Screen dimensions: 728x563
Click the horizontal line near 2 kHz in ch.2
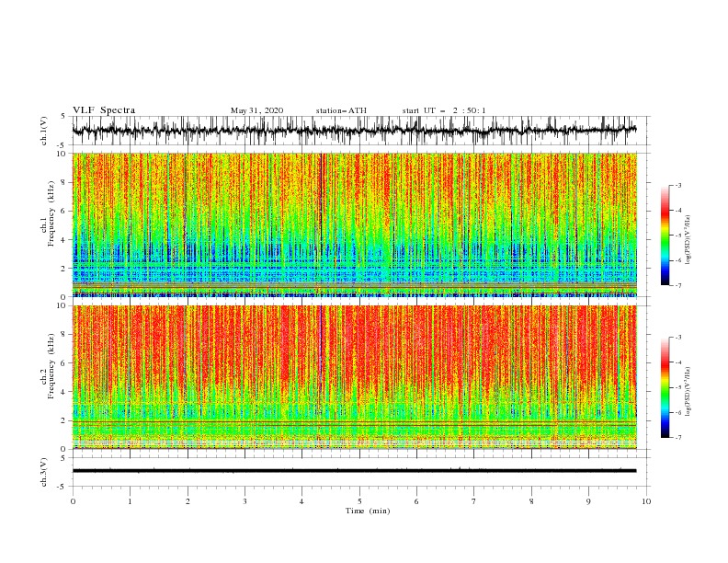[x=354, y=421]
